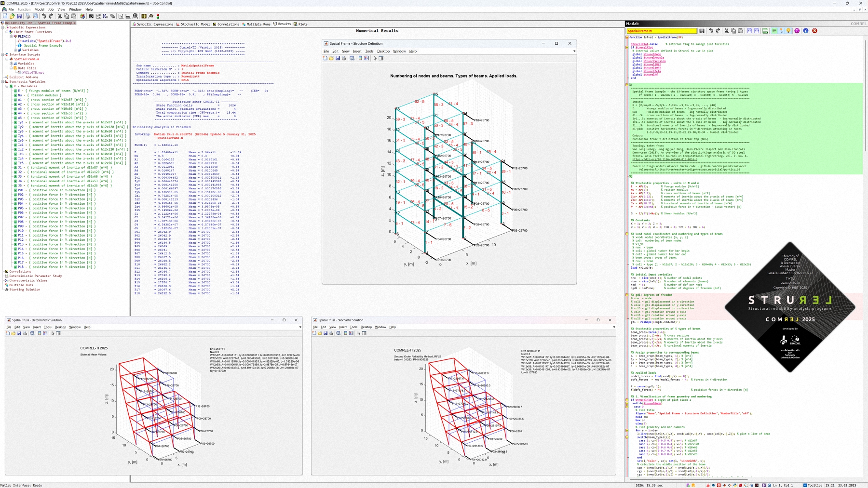Toggle the green lines icon in Matlab toolbar

[774, 31]
